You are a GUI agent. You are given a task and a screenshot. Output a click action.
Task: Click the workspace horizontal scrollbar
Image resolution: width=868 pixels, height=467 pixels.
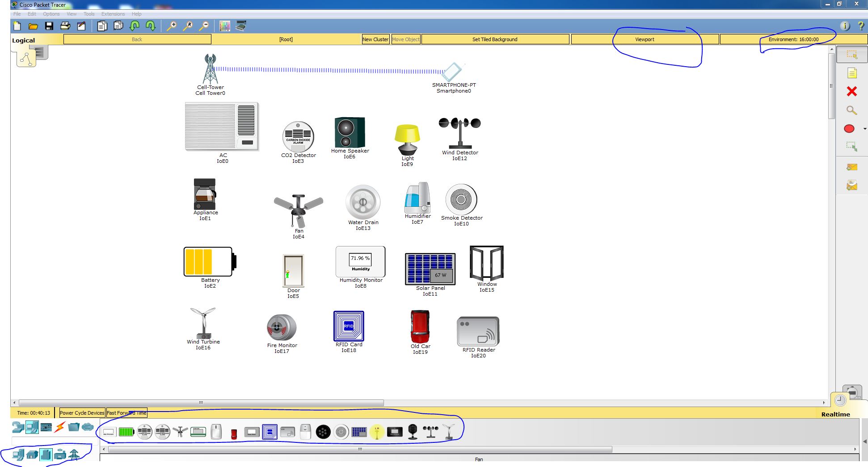pyautogui.click(x=201, y=403)
